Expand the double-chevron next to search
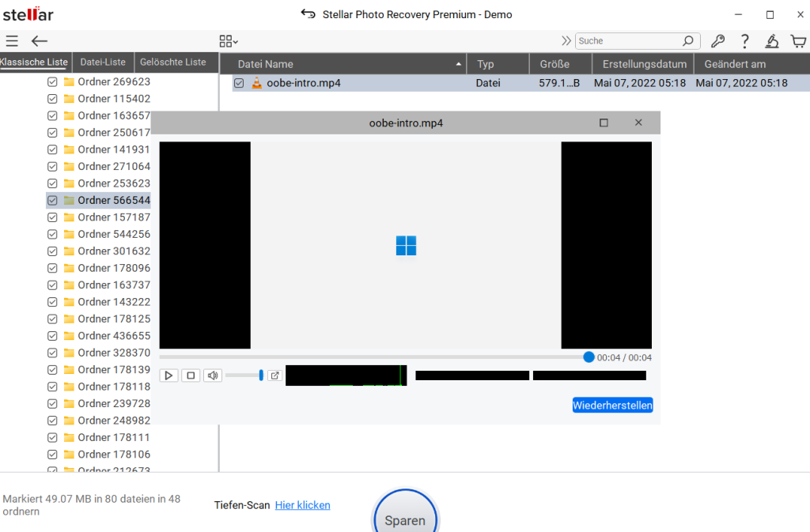 point(566,41)
